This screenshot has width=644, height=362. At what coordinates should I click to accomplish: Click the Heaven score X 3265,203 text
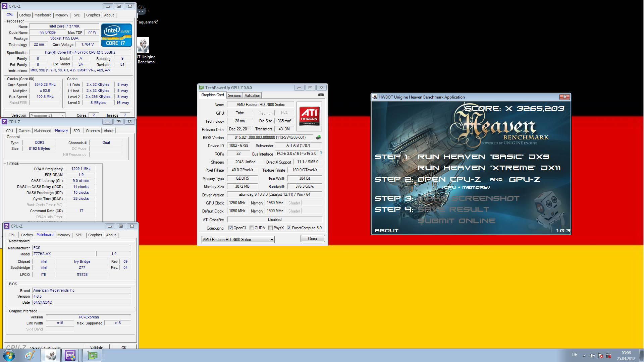point(514,109)
